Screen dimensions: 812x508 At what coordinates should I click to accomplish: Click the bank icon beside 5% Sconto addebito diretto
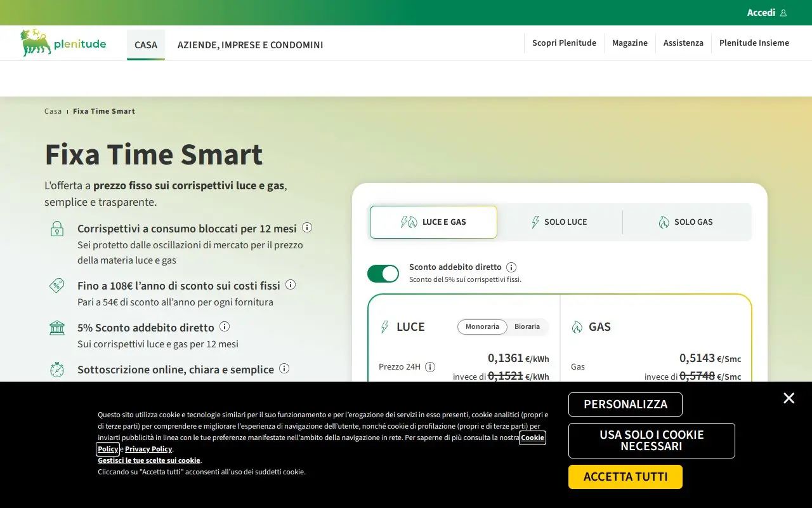[57, 328]
